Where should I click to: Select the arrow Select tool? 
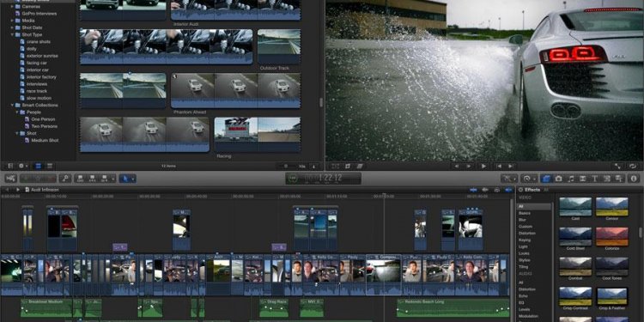(125, 179)
